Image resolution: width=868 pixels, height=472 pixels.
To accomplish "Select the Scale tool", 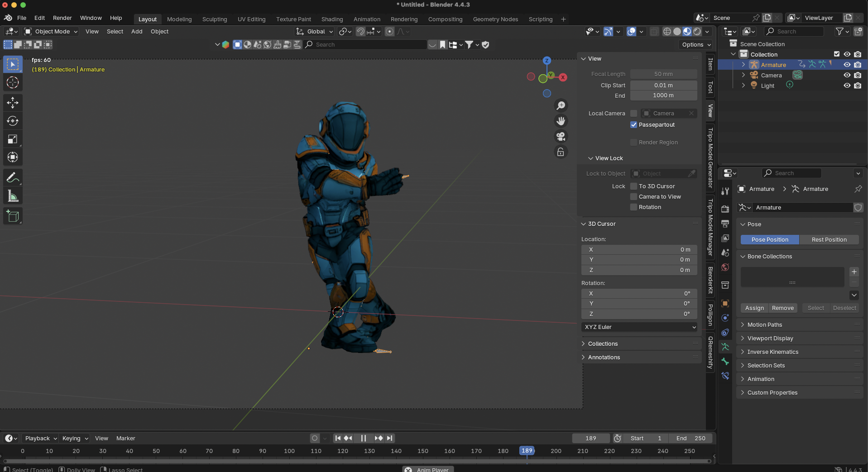I will [x=13, y=139].
